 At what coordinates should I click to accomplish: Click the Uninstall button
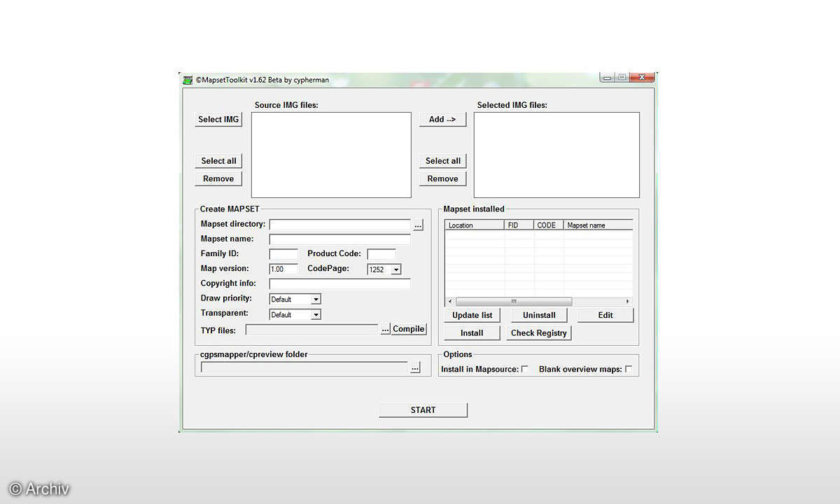[539, 315]
